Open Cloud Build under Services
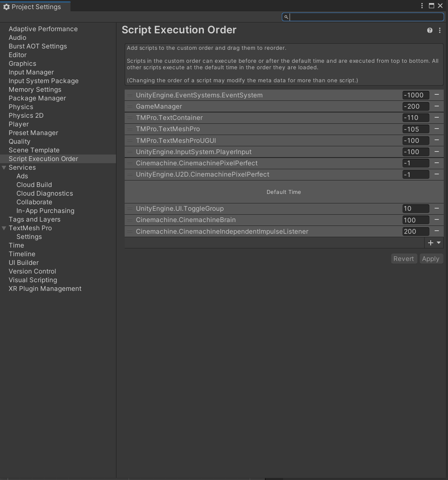448x480 pixels. click(x=34, y=184)
